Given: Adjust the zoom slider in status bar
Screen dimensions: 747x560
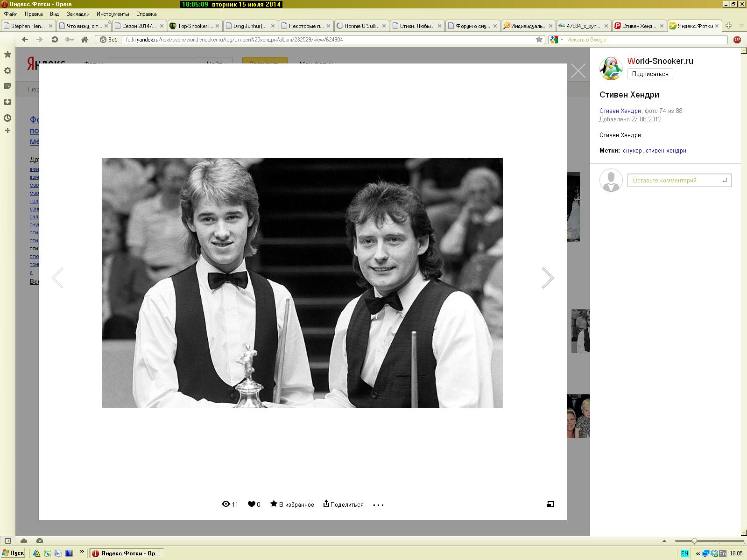Looking at the screenshot, I should point(694,541).
